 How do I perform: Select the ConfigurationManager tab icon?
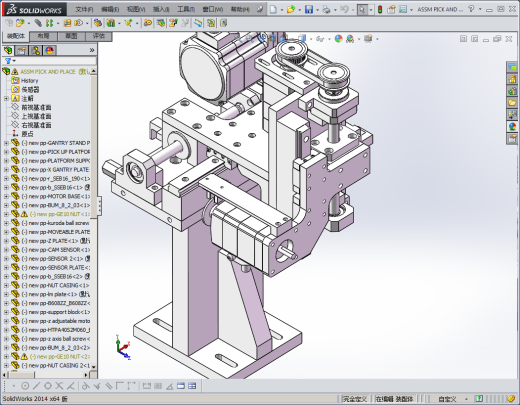pos(36,50)
